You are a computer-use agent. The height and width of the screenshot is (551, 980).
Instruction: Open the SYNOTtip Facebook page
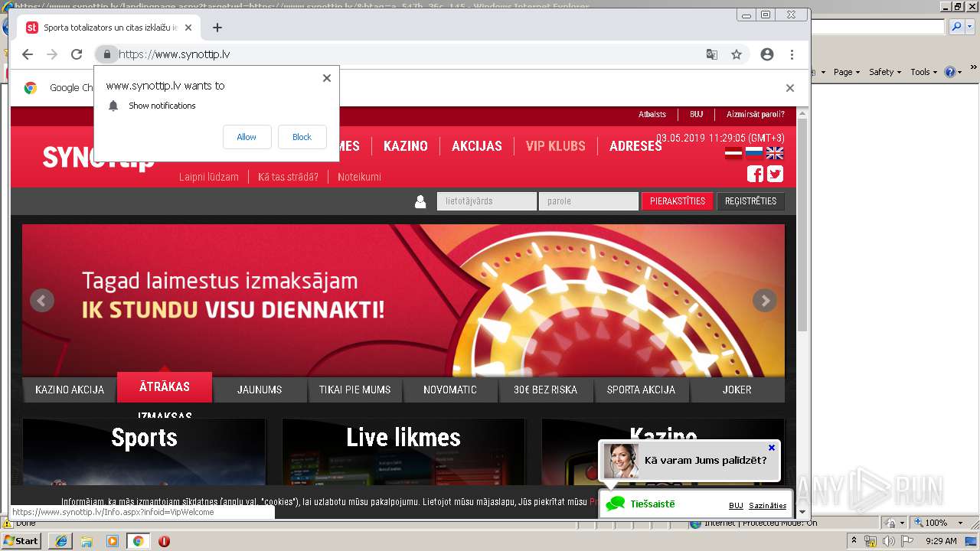(x=755, y=174)
